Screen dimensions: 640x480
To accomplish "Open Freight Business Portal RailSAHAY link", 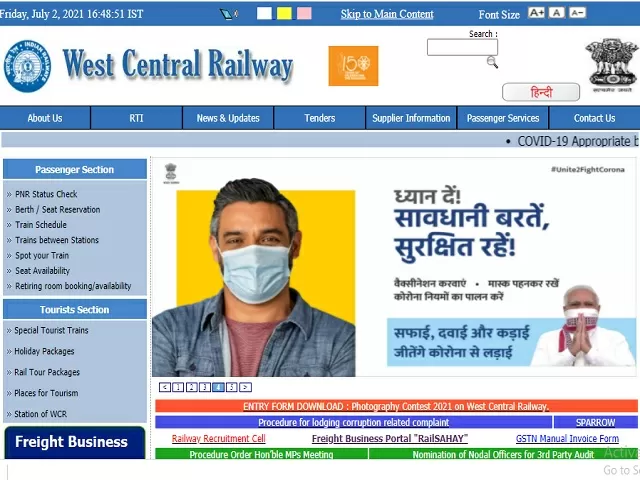I will (x=390, y=439).
